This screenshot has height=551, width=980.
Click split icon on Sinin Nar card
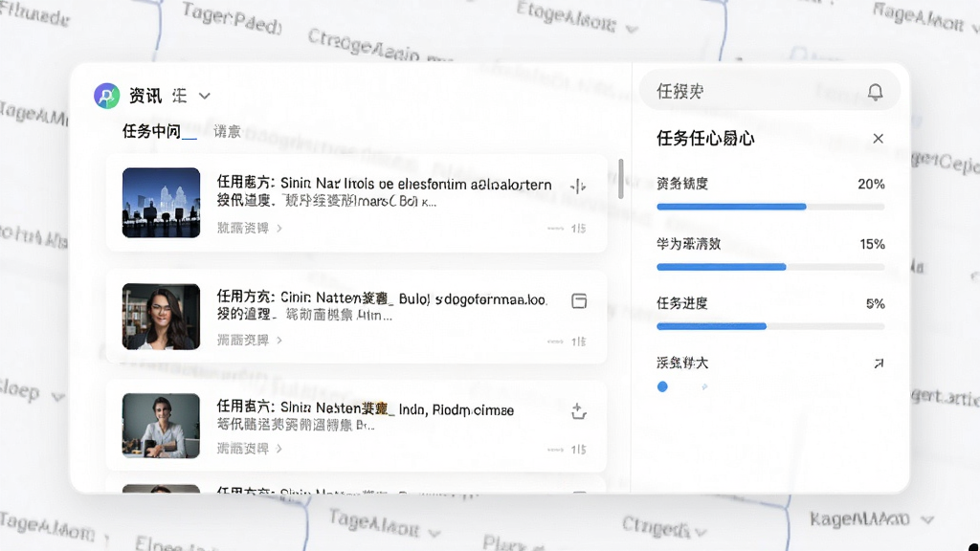point(578,186)
